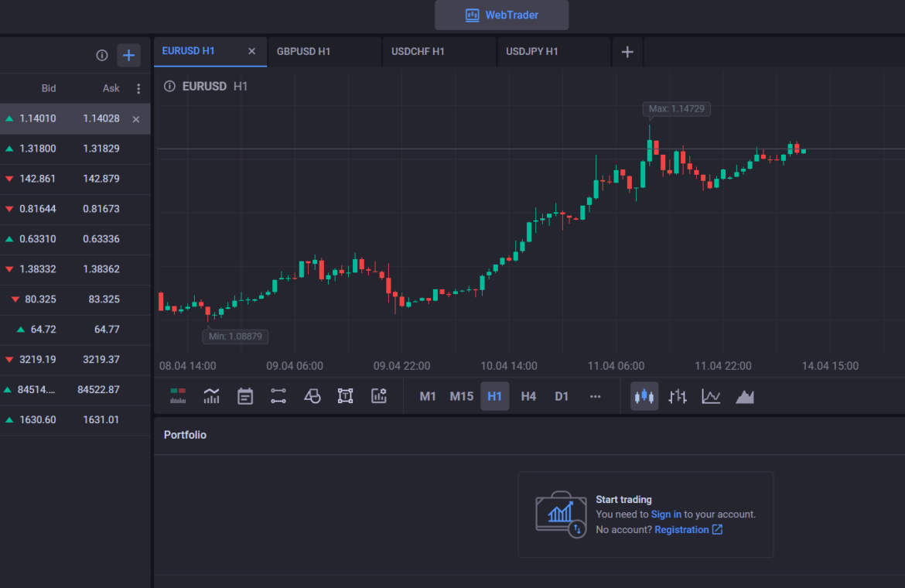Select the watchlist row with bid 1.31800
Screen dimensions: 905x588
click(75, 149)
